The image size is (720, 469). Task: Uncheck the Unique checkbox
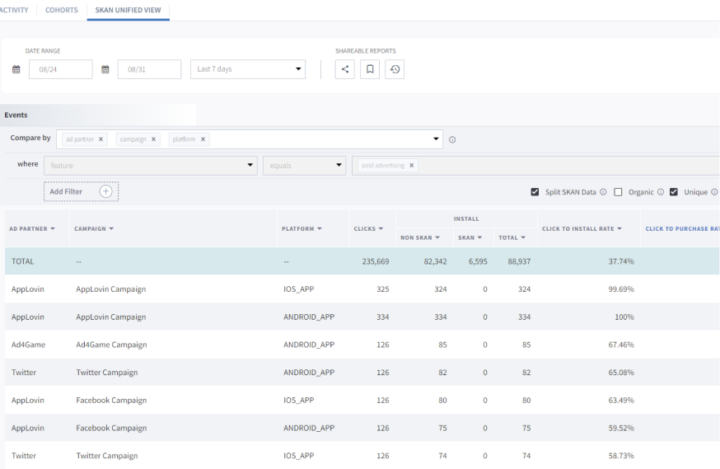(x=674, y=192)
